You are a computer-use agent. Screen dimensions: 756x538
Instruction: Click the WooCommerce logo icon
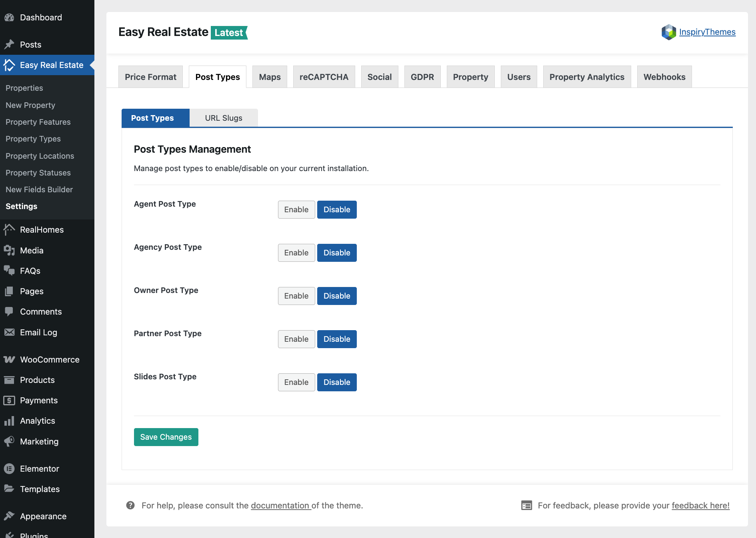pos(9,359)
